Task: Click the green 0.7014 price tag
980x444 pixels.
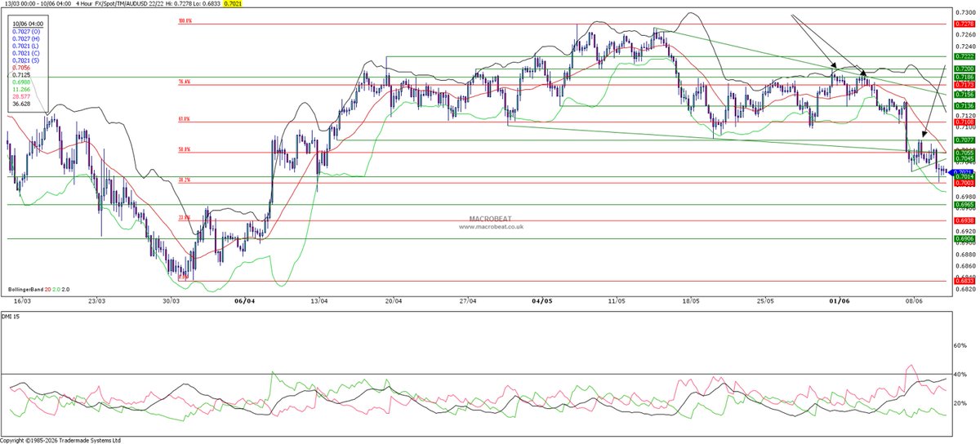Action: 963,176
